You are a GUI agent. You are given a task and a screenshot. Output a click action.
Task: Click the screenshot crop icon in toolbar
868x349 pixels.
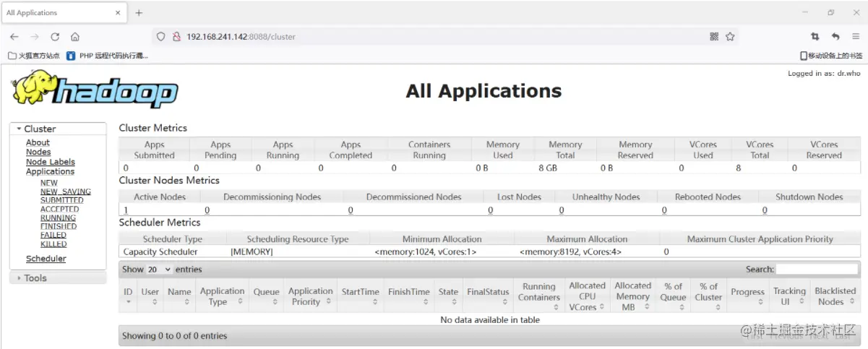(x=815, y=37)
